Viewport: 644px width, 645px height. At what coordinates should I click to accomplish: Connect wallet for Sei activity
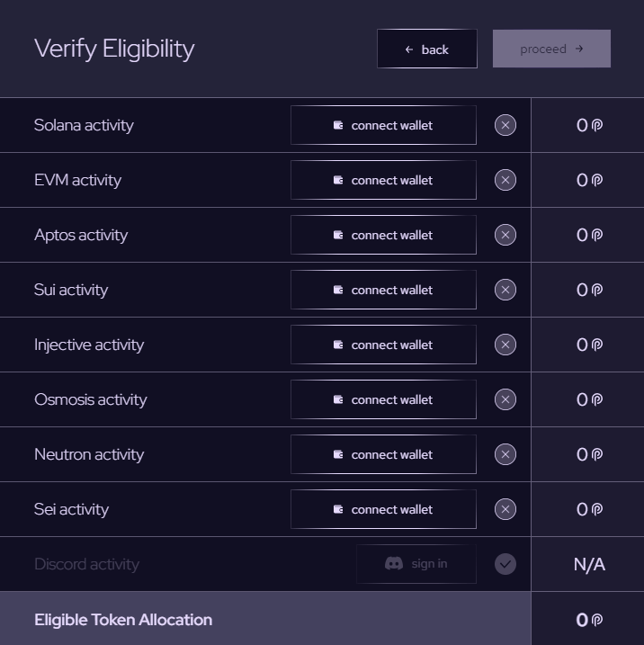(x=383, y=509)
